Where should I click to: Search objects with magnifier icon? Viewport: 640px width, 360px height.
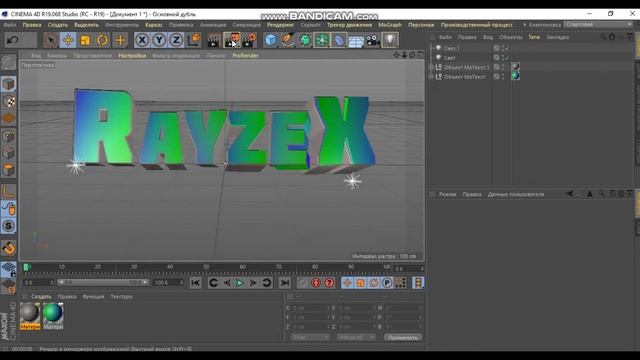[603, 37]
